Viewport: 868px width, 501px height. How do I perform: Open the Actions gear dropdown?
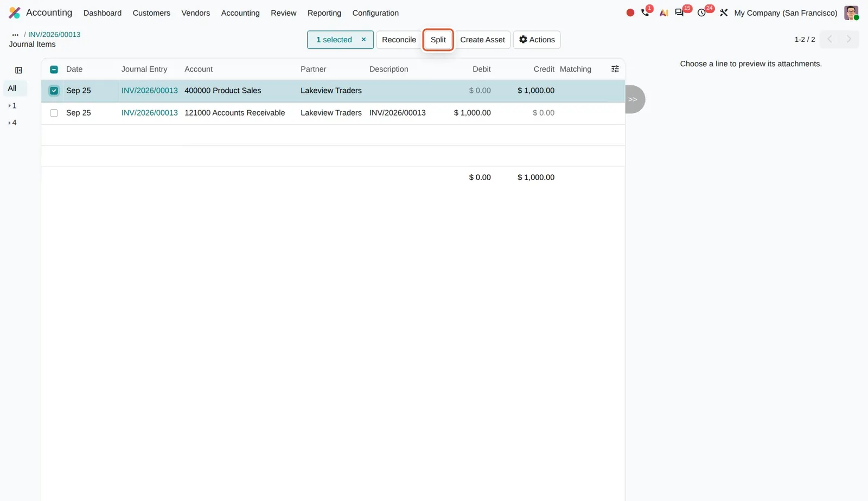pos(537,40)
